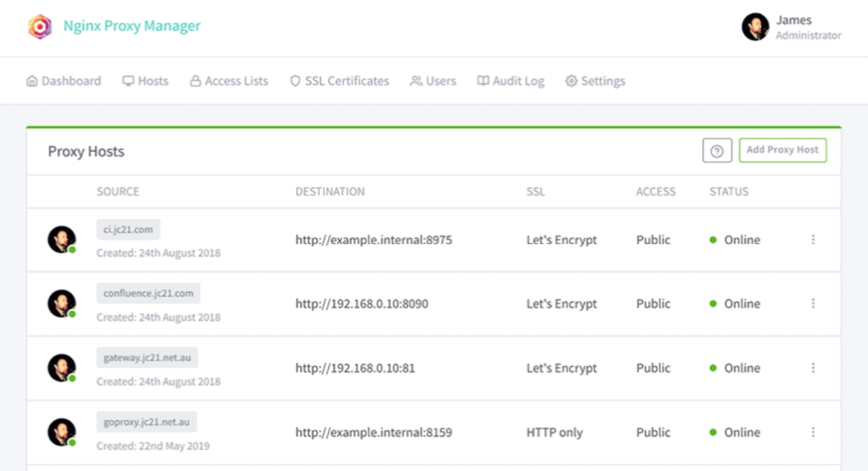This screenshot has height=471, width=868.
Task: Click the Users people icon
Action: [415, 80]
